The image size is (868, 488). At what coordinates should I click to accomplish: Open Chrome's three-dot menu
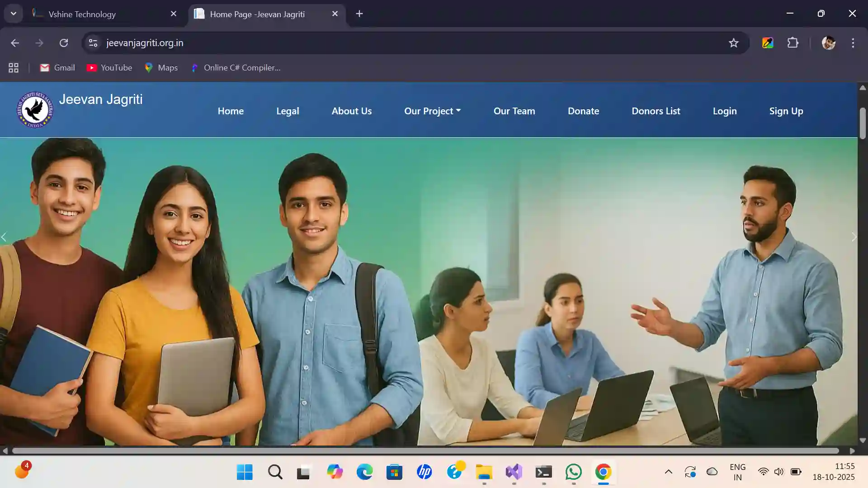853,43
